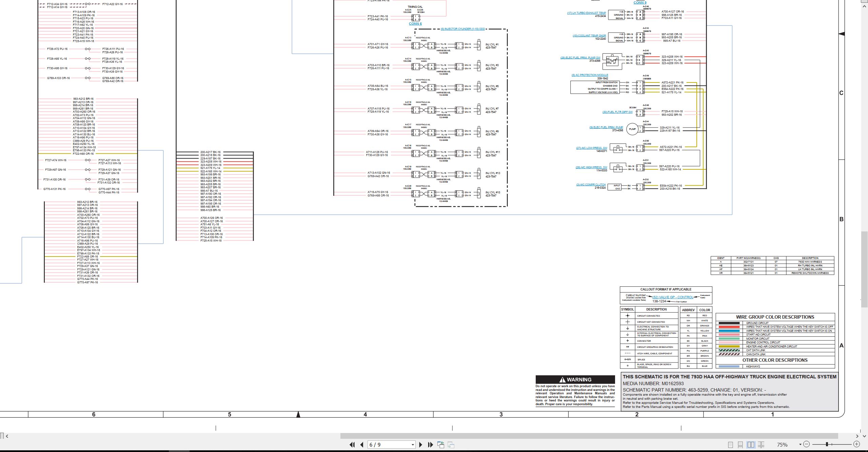
Task: Jump to the last page
Action: pos(431,445)
